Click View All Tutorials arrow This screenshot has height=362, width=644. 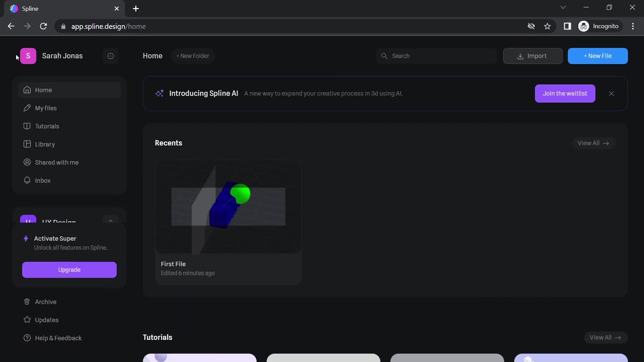coord(605,337)
